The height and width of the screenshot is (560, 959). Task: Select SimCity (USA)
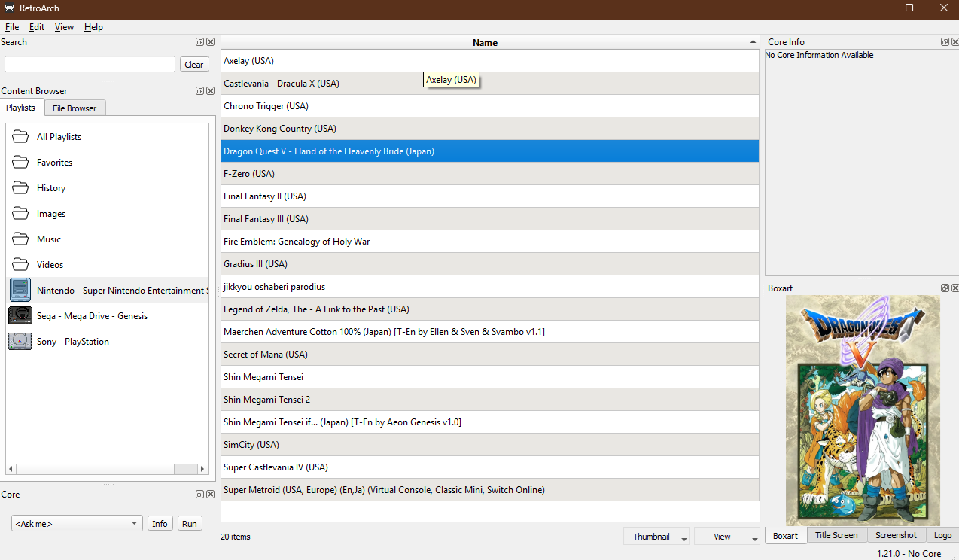coord(490,445)
